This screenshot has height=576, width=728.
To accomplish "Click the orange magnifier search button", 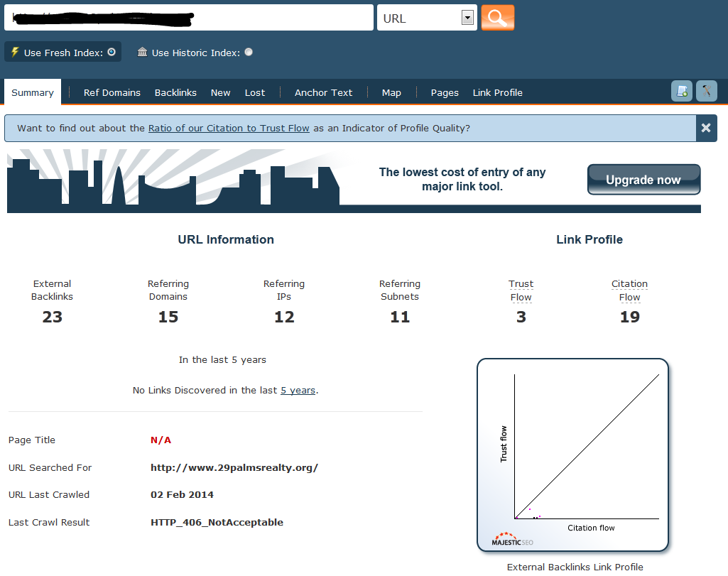I will (x=497, y=18).
